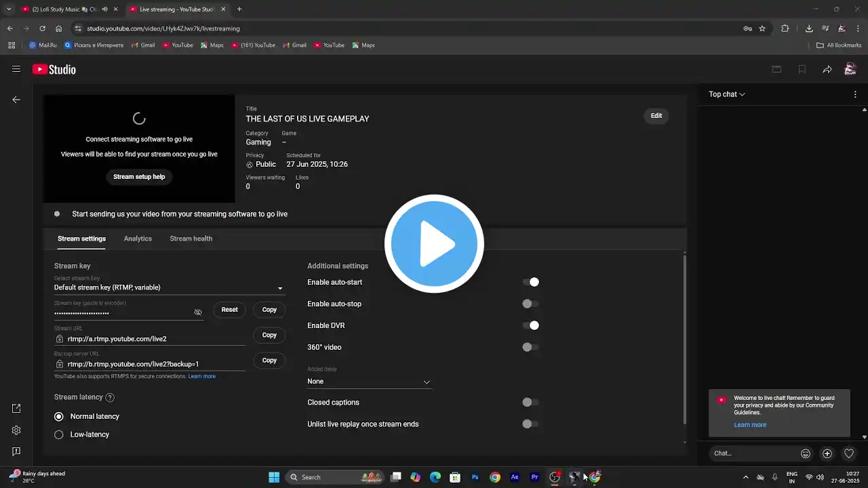Click the plus circle icon in chat input
The width and height of the screenshot is (868, 488).
pos(827,453)
